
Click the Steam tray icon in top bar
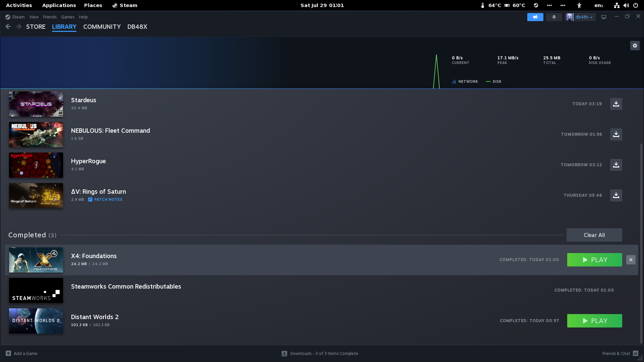(536, 5)
